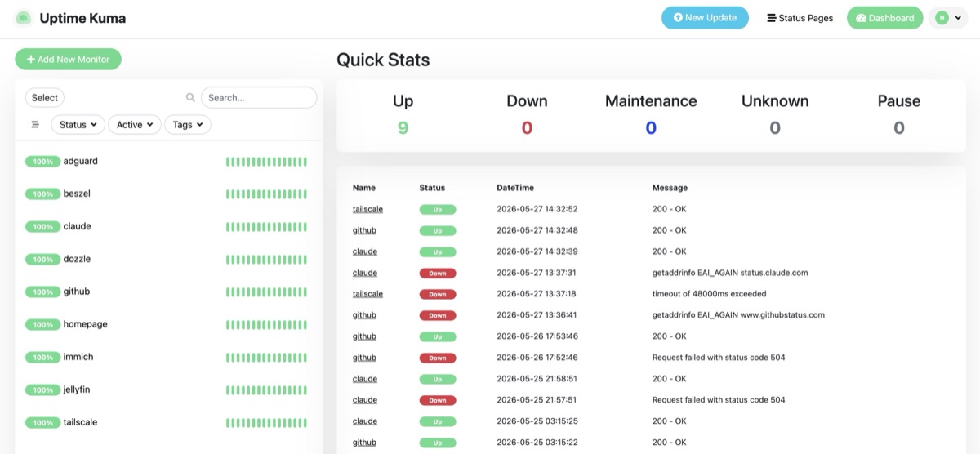The image size is (980, 454).
Task: Click github link at 13:36:41 row
Action: tap(364, 315)
